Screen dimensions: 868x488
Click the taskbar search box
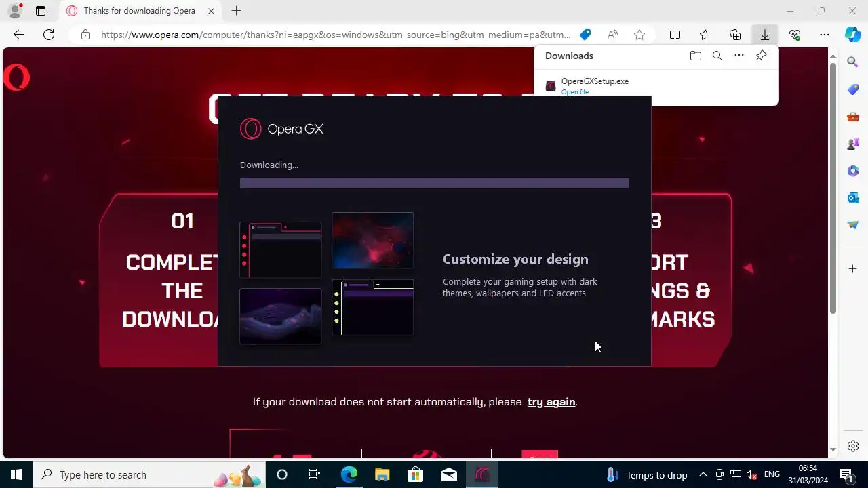coord(149,474)
